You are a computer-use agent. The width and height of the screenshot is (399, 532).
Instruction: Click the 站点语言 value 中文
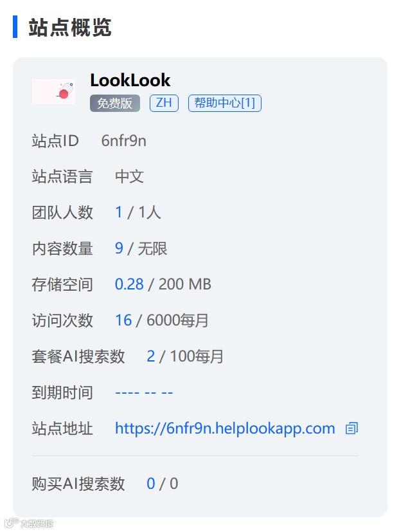coord(130,177)
